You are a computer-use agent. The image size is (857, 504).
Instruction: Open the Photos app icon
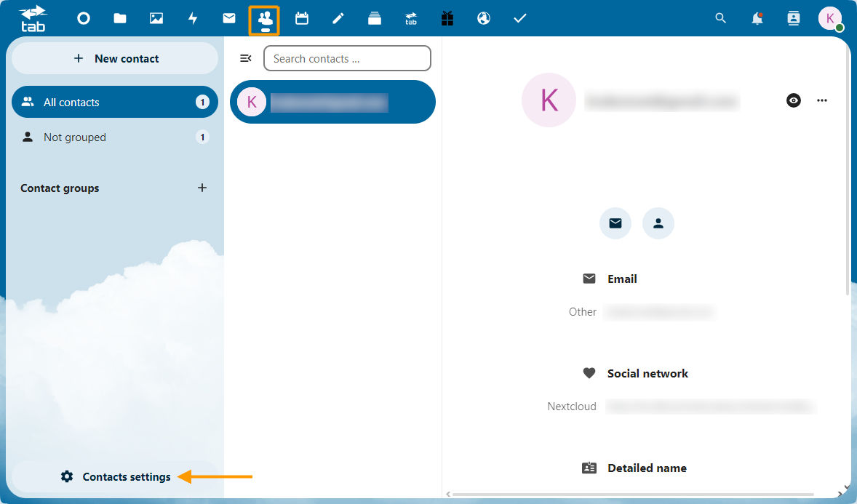[156, 19]
